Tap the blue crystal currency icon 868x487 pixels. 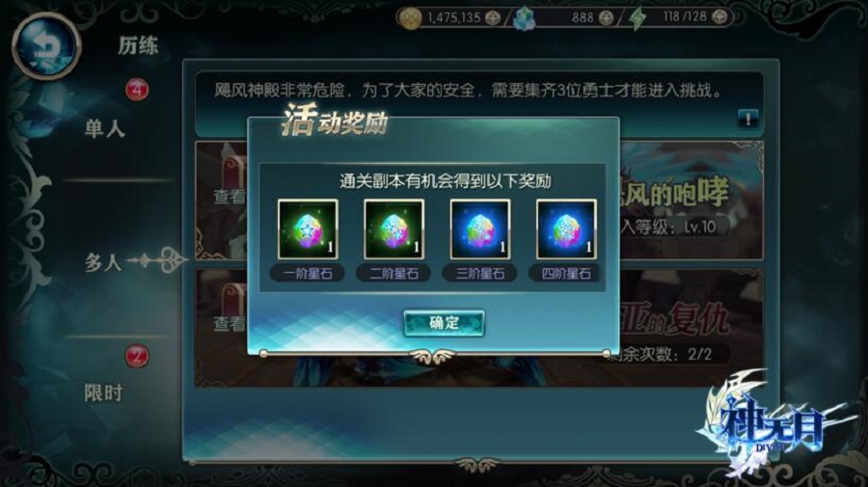pos(523,19)
